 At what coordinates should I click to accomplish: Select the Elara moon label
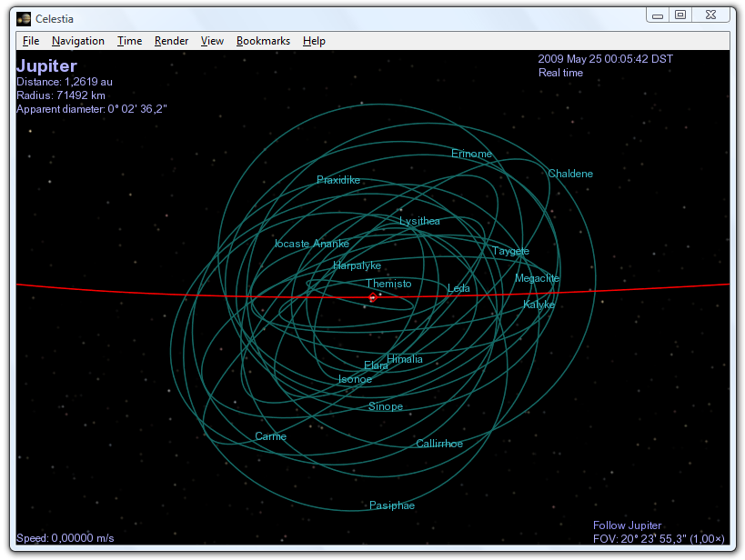376,365
